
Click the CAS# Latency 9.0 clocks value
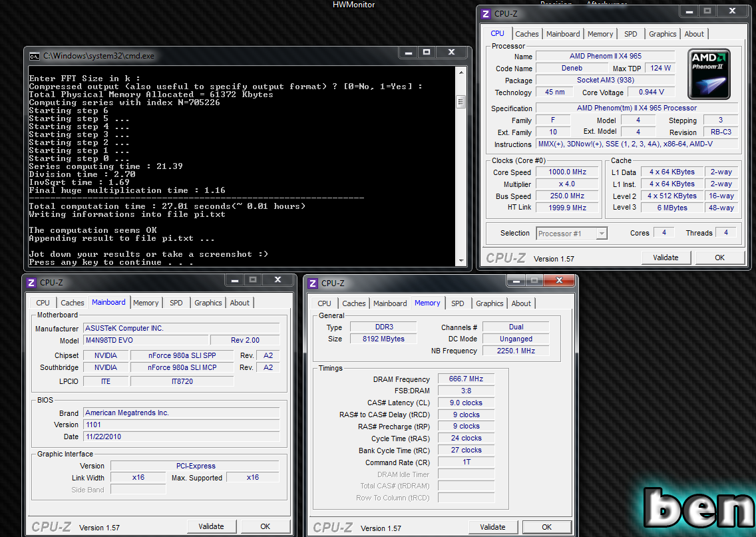click(x=466, y=403)
